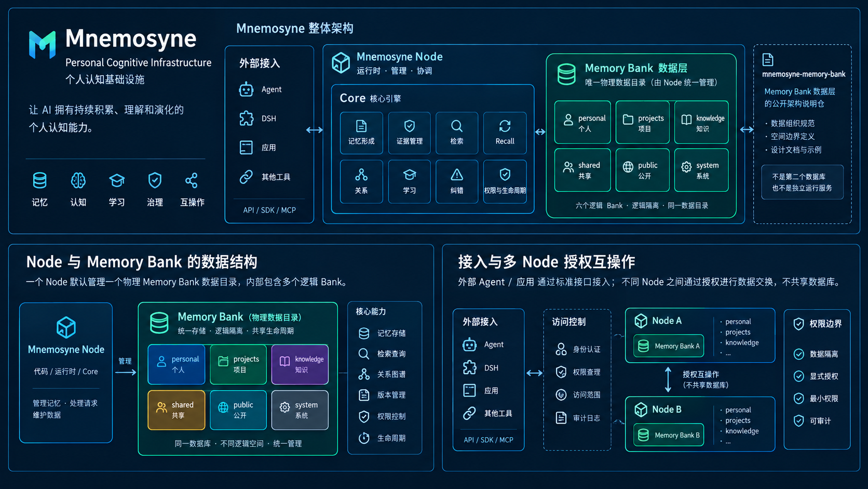This screenshot has height=489, width=868.
Task: Click the 不是第二个数据库 note box
Action: click(802, 182)
